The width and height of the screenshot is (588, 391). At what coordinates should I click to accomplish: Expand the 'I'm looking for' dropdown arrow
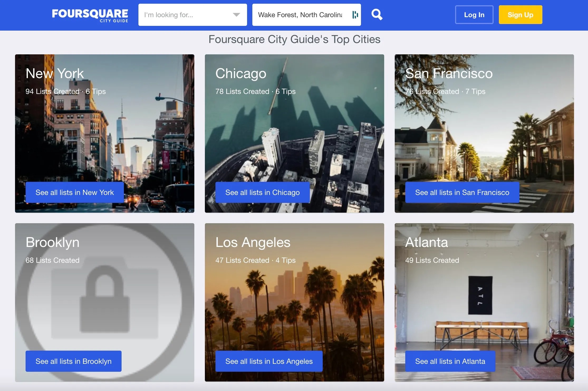236,15
